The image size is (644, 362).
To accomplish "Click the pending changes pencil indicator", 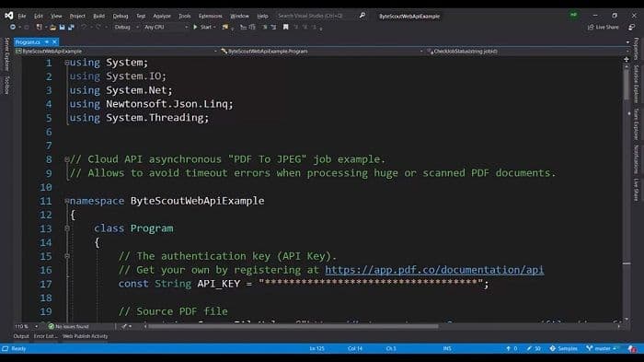I will tap(534, 348).
